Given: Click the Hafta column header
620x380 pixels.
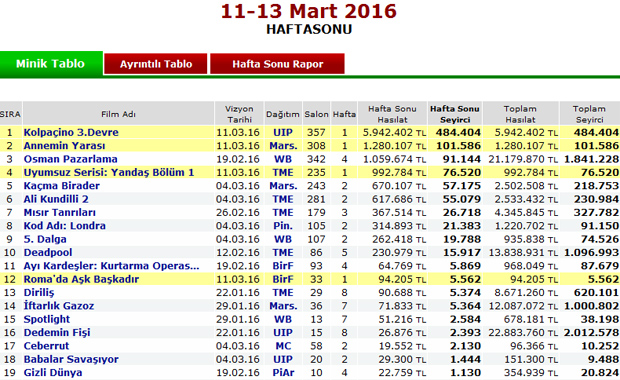Looking at the screenshot, I should (344, 114).
